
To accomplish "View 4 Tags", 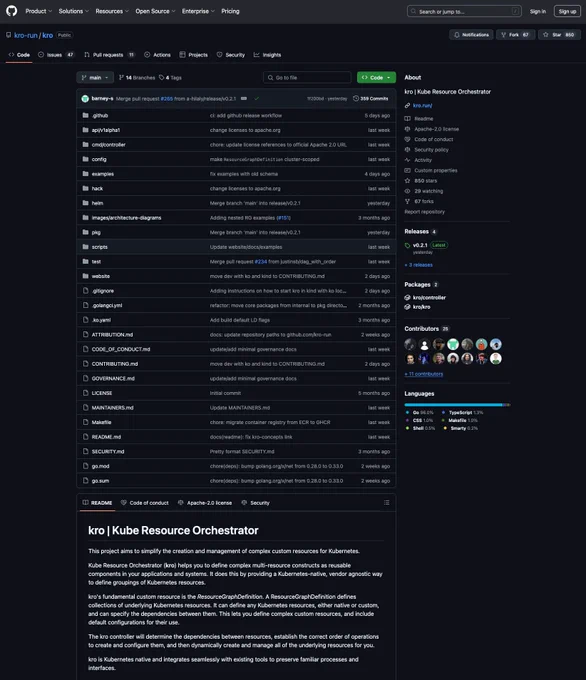I will click(x=170, y=78).
